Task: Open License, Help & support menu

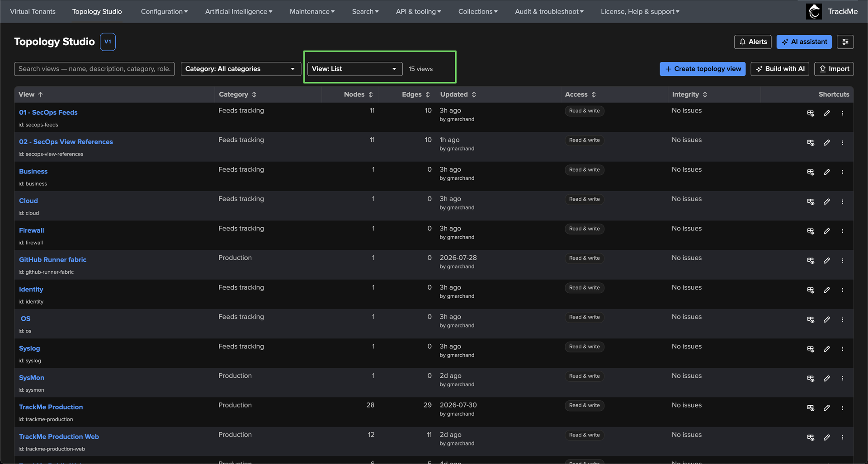Action: click(640, 11)
